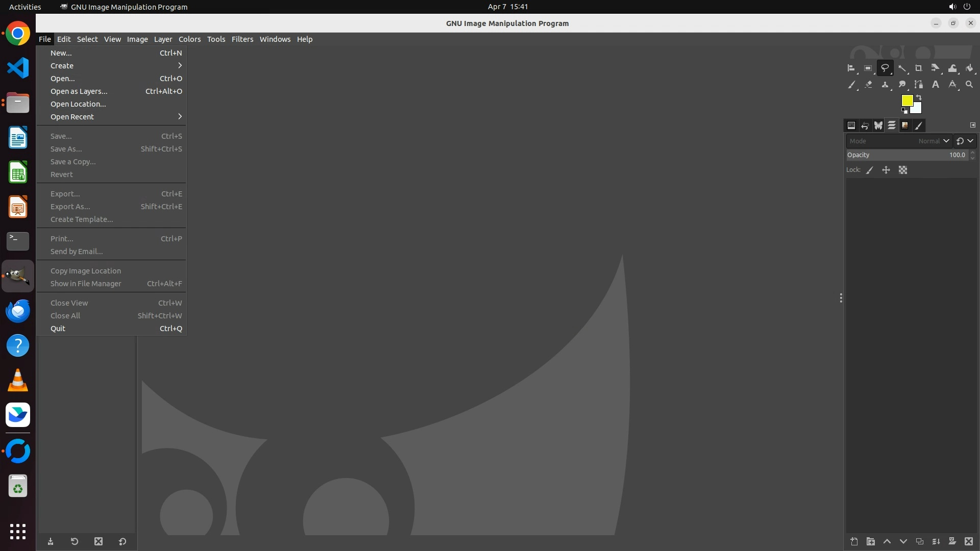The image size is (980, 551).
Task: Click the yellow foreground color swatch
Action: pos(906,101)
